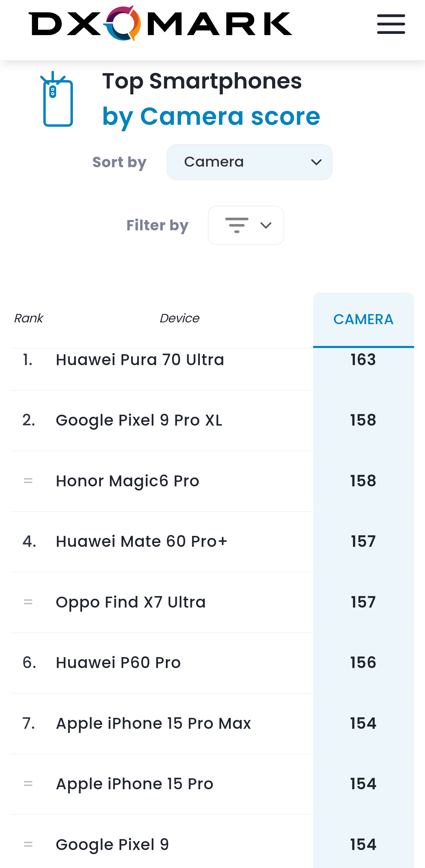This screenshot has height=868, width=425.
Task: Click the Device column header
Action: click(x=179, y=319)
